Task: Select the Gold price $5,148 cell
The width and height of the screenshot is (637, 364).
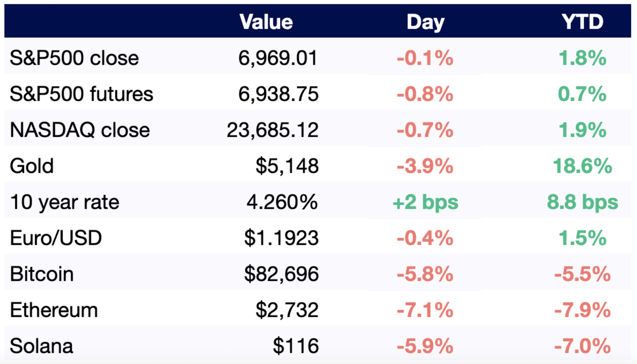Action: pyautogui.click(x=287, y=166)
